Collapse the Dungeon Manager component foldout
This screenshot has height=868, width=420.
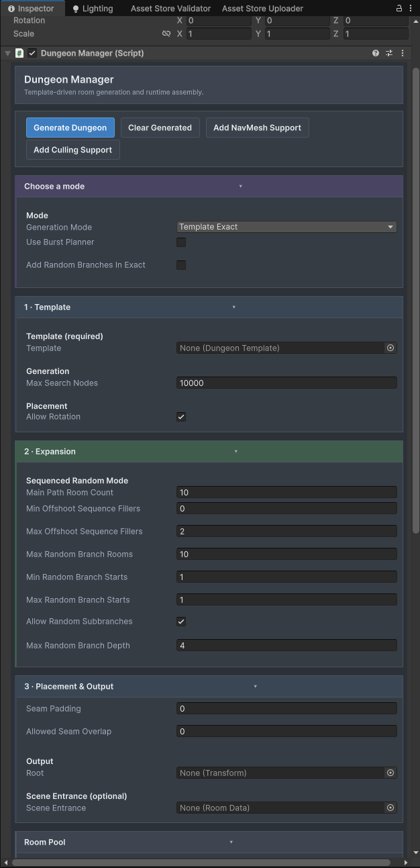point(8,53)
